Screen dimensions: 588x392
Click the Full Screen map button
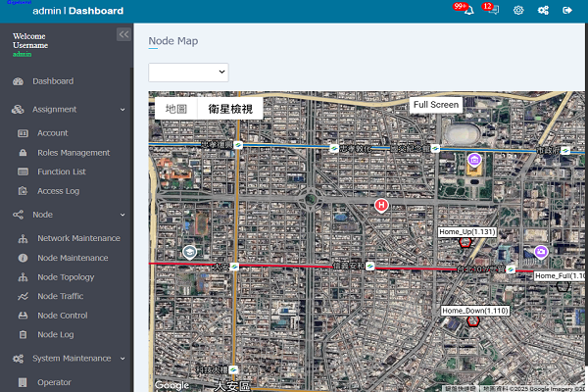[x=436, y=105]
